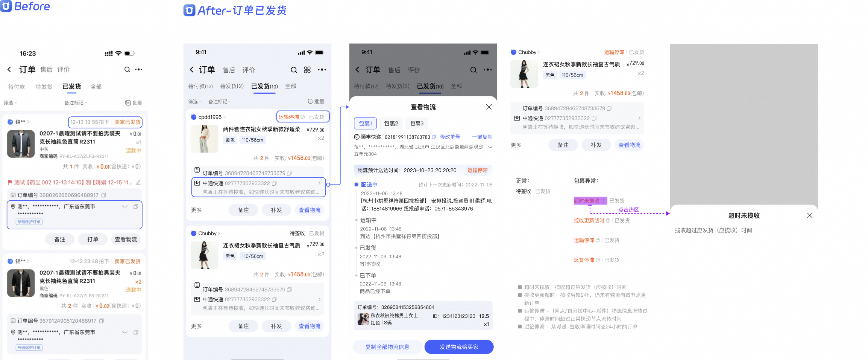Image resolution: width=868 pixels, height=360 pixels.
Task: Copy order number 3679124905120488917
Action: (x=102, y=321)
